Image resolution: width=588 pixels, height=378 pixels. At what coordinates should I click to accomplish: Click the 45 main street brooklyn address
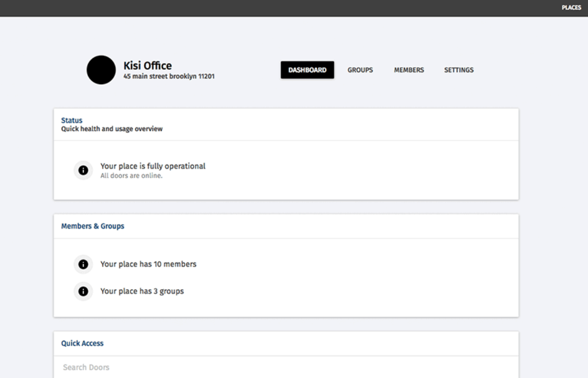tap(168, 77)
